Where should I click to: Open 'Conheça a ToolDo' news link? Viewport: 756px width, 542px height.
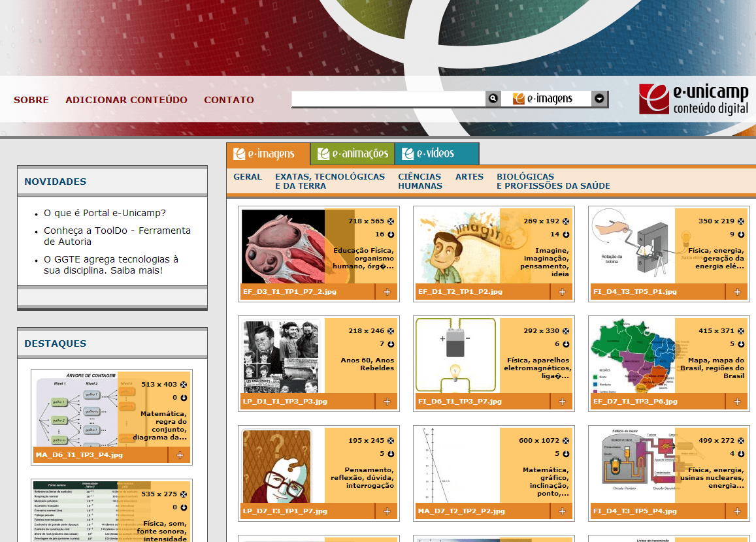pos(117,236)
